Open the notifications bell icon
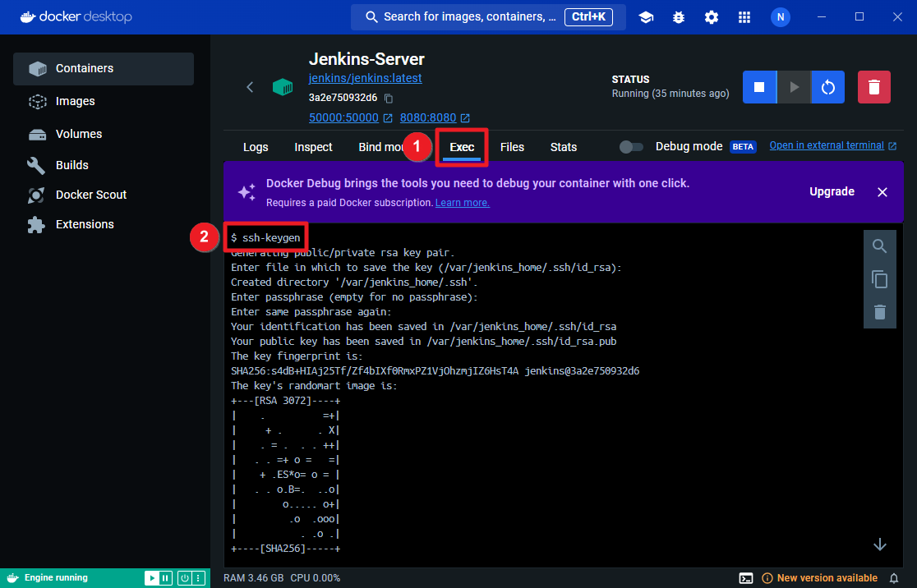This screenshot has height=588, width=917. [894, 578]
